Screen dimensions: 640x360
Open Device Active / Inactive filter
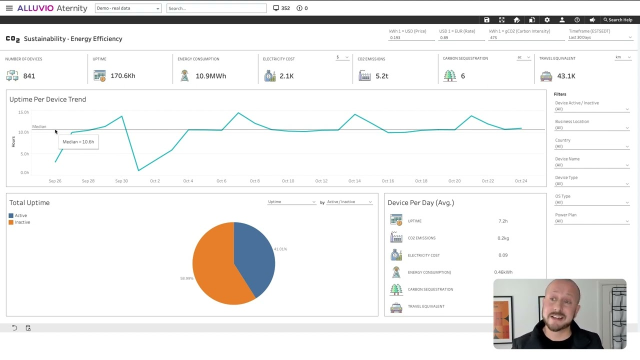pyautogui.click(x=592, y=109)
